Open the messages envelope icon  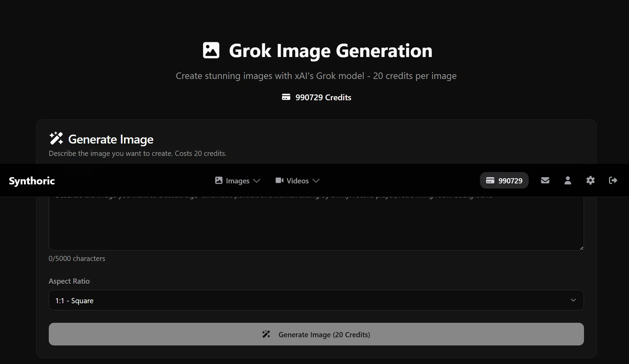545,180
